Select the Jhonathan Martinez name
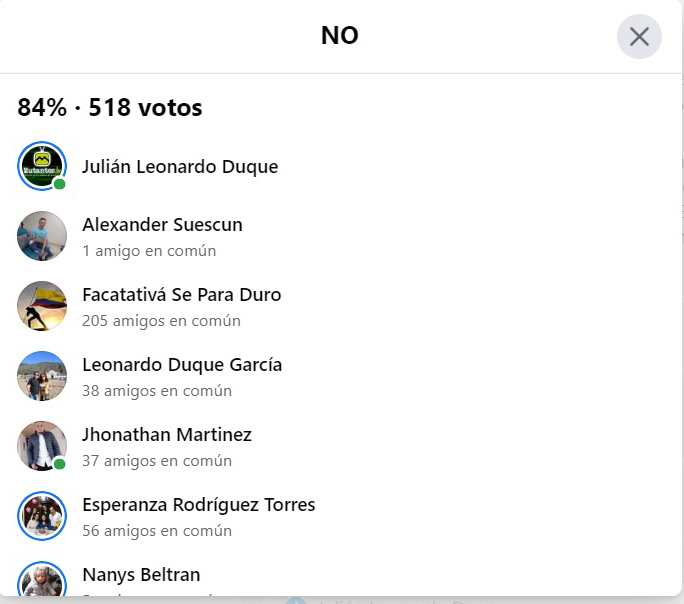 [167, 435]
